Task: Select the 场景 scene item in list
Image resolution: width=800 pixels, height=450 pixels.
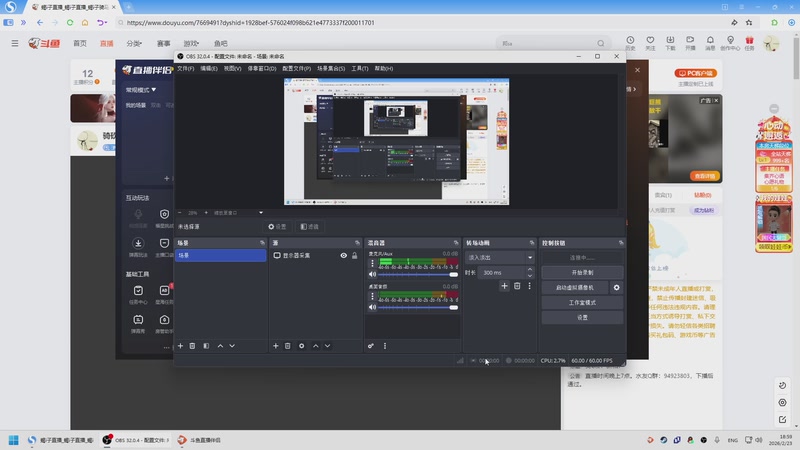Action: pos(220,255)
